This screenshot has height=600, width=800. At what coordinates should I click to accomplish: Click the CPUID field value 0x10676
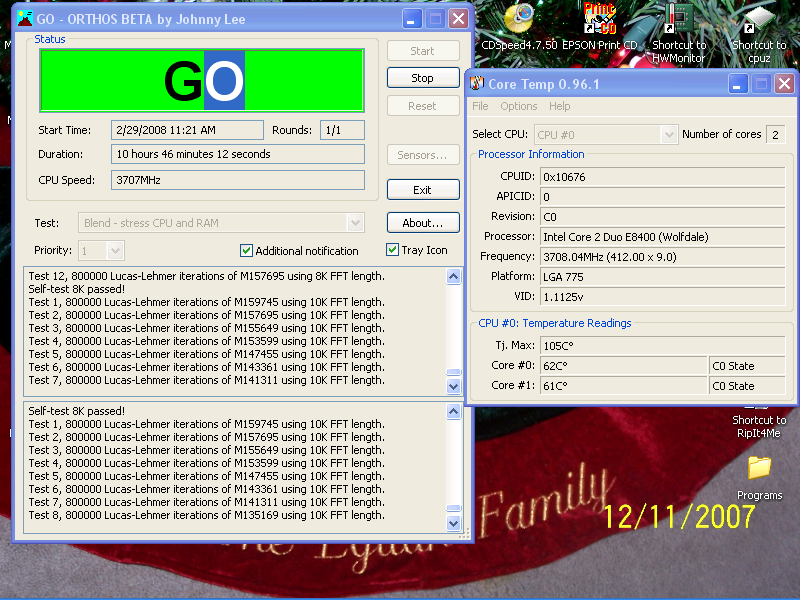[x=662, y=177]
